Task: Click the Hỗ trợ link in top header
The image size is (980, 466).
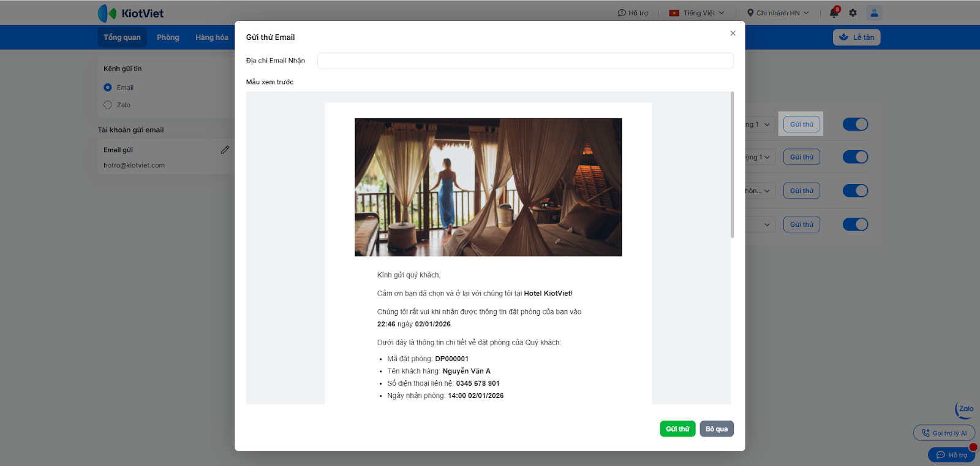Action: click(x=633, y=13)
